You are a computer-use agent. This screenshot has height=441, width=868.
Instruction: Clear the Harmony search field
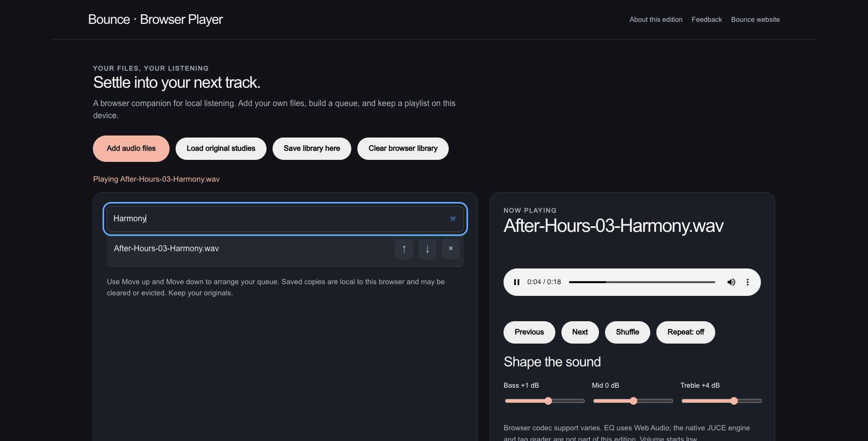(x=453, y=219)
